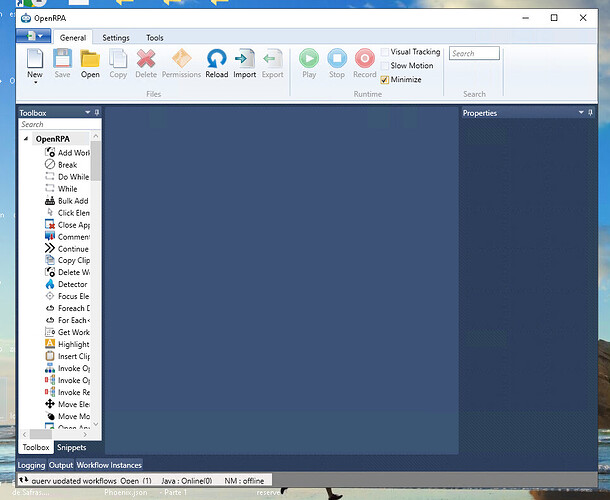Select the Move Element activity
Image resolution: width=610 pixels, height=500 pixels.
click(x=67, y=404)
